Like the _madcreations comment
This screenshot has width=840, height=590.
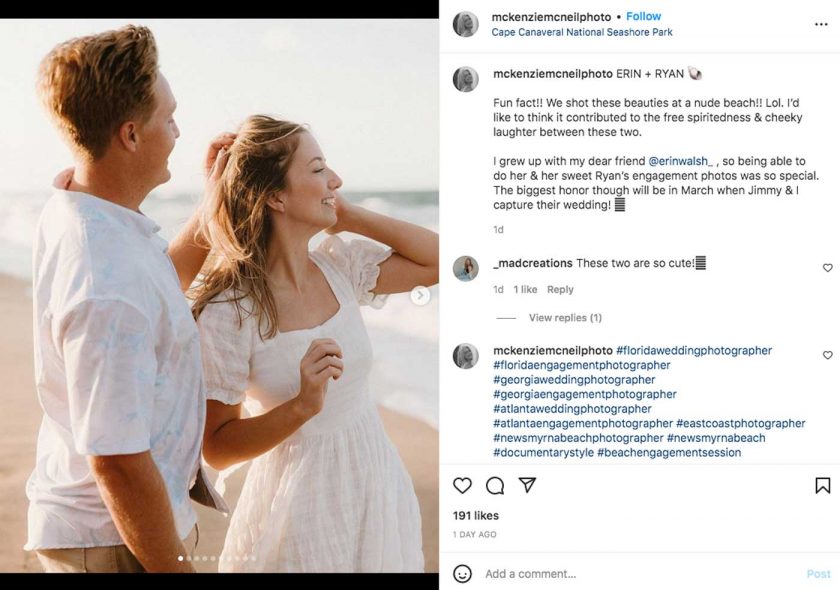point(827,268)
